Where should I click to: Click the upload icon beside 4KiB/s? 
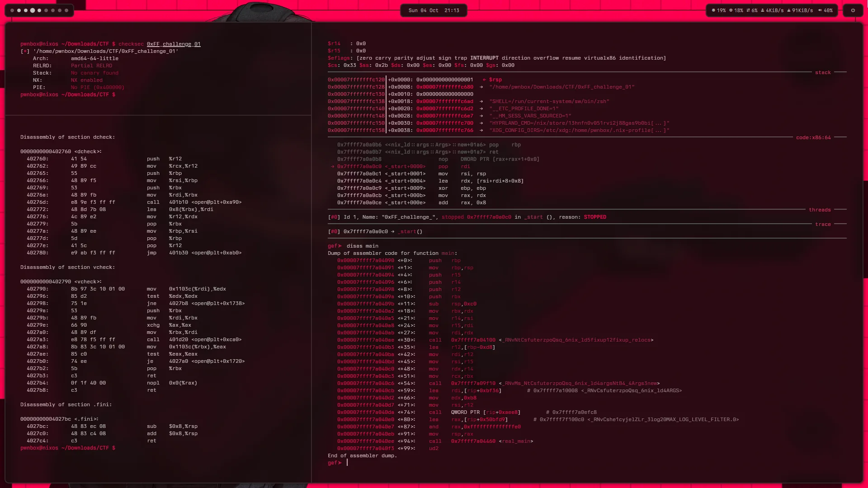(763, 10)
